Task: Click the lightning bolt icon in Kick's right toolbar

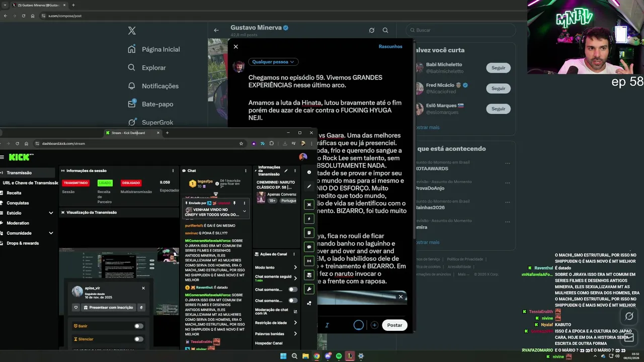Action: pyautogui.click(x=309, y=219)
